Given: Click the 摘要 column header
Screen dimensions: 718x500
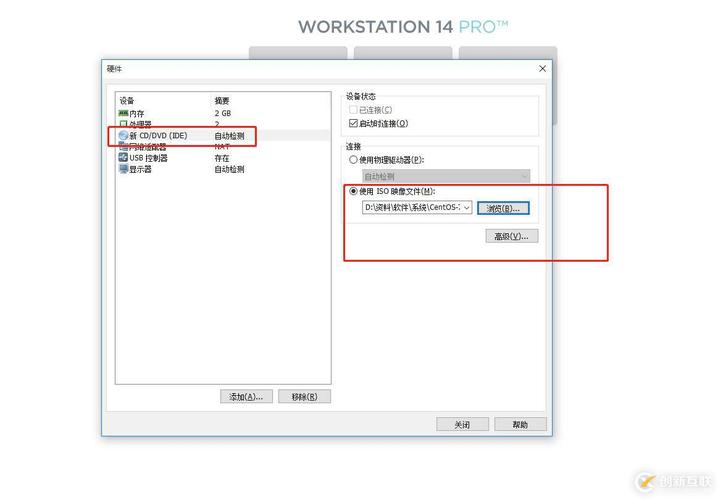Looking at the screenshot, I should (x=222, y=100).
